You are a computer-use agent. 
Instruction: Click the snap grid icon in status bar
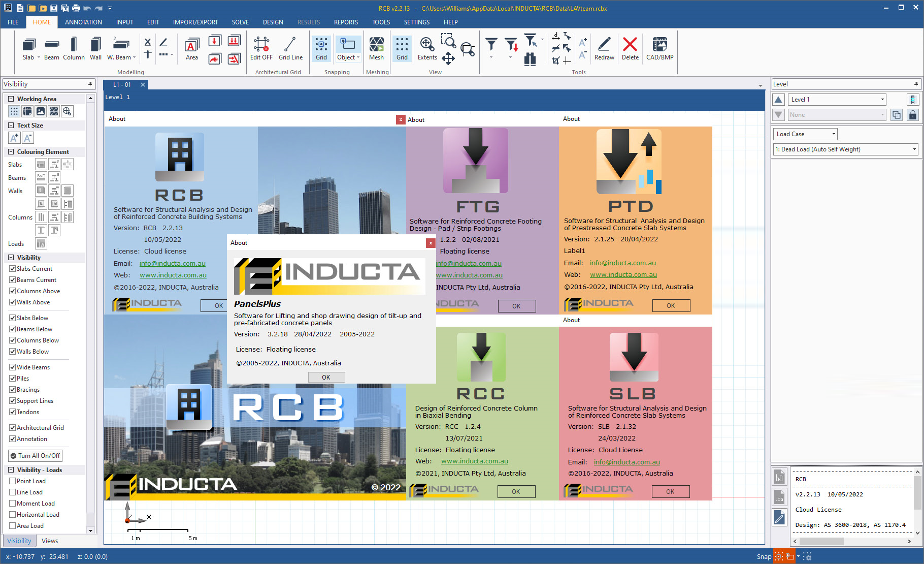tap(778, 556)
